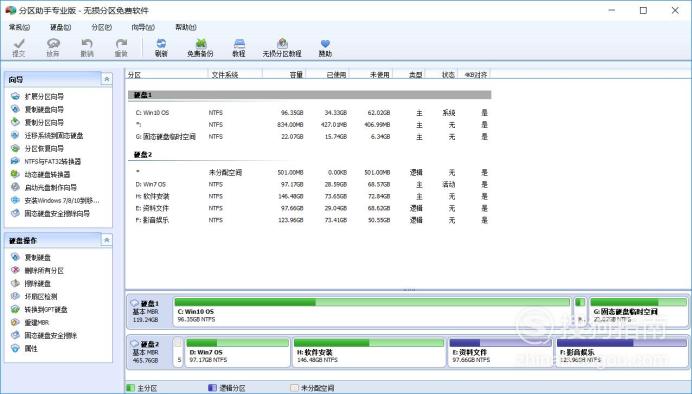Open the 常规(G) menu
The image size is (692, 394).
[19, 27]
